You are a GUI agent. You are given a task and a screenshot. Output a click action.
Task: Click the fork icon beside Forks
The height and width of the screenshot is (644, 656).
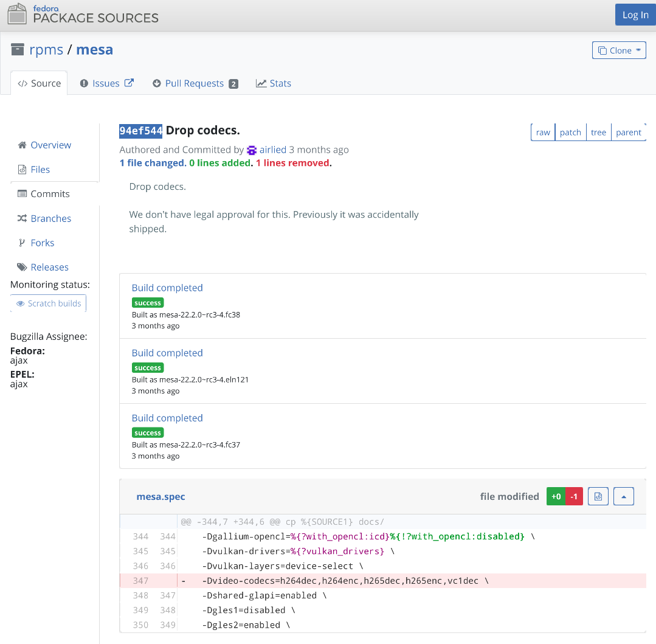(22, 243)
